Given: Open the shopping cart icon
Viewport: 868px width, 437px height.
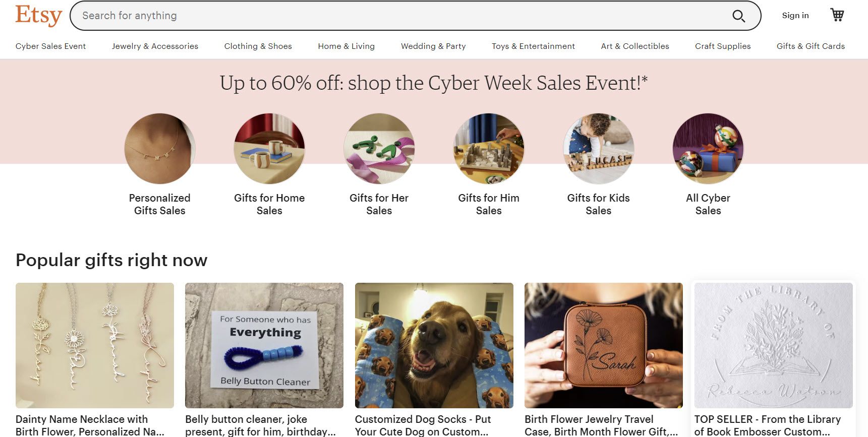Looking at the screenshot, I should click(x=837, y=15).
